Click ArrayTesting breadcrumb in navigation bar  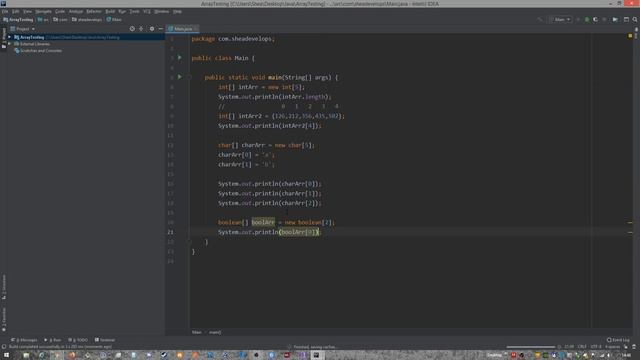click(18, 20)
